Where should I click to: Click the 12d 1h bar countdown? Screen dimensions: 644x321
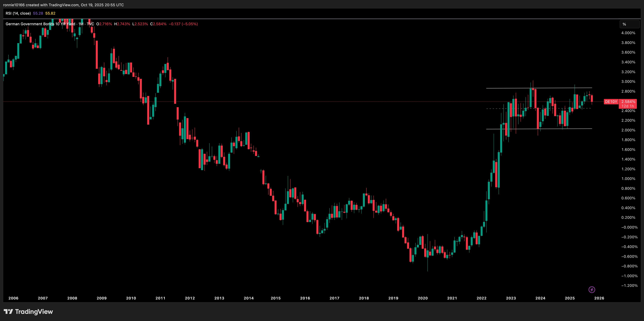point(628,106)
